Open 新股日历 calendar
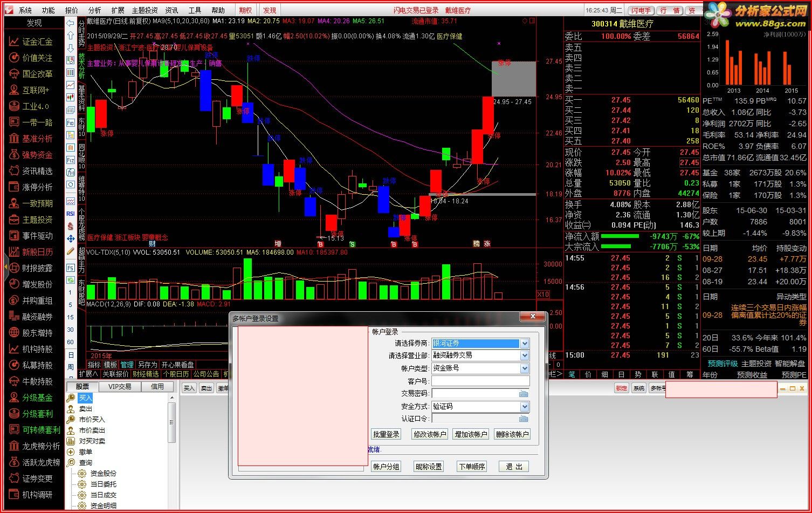 tap(31, 252)
